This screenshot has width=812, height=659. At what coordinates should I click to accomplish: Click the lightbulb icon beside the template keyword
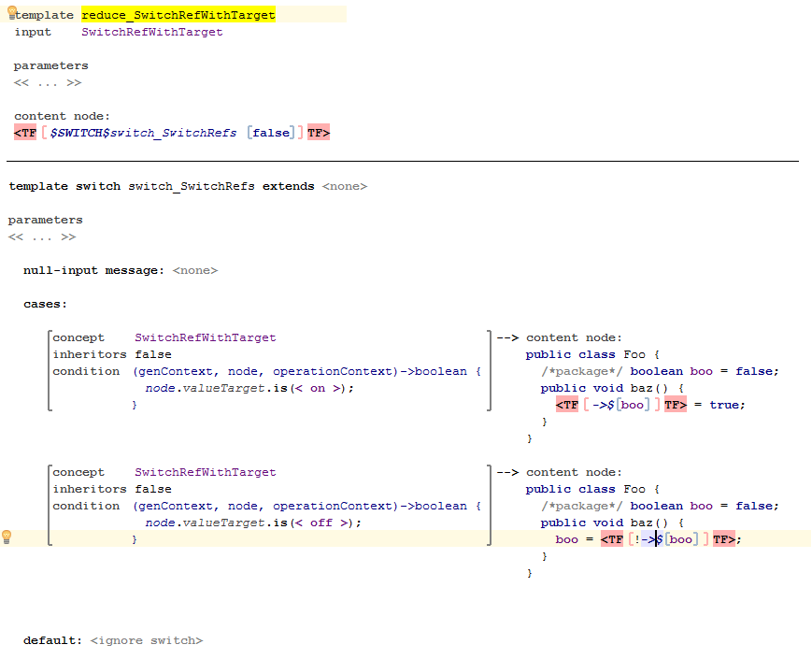click(x=12, y=14)
